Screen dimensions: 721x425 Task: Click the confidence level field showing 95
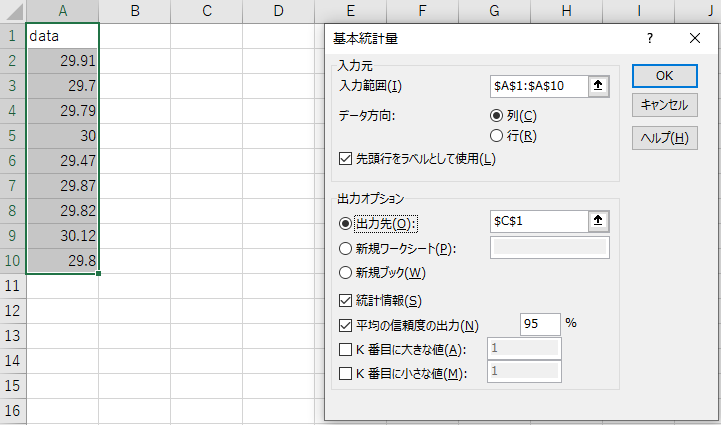pyautogui.click(x=540, y=324)
